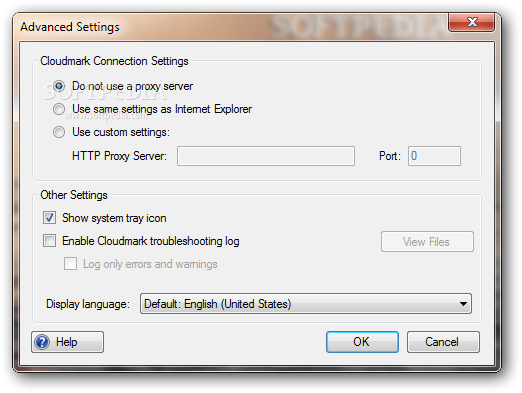Click the Display language label
Image resolution: width=522 pixels, height=393 pixels.
(x=88, y=304)
